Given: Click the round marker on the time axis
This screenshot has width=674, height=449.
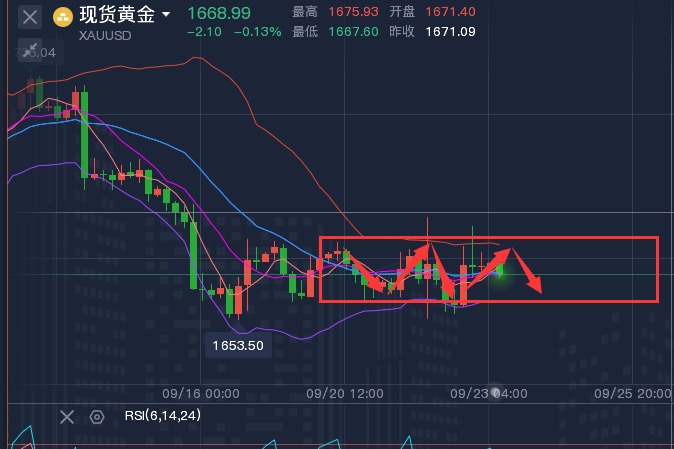Looking at the screenshot, I should (x=494, y=394).
